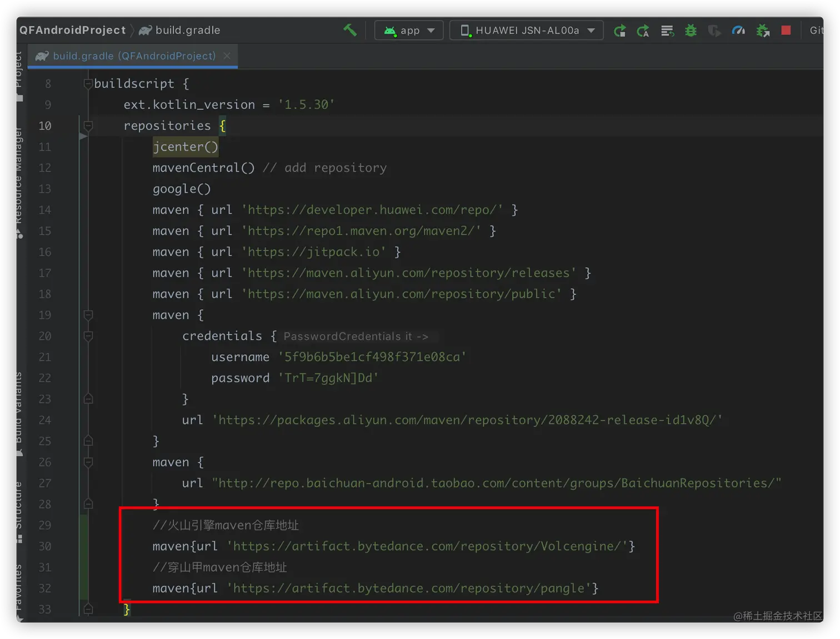Click mavenCentral() on line 12
The height and width of the screenshot is (639, 840).
pos(203,168)
